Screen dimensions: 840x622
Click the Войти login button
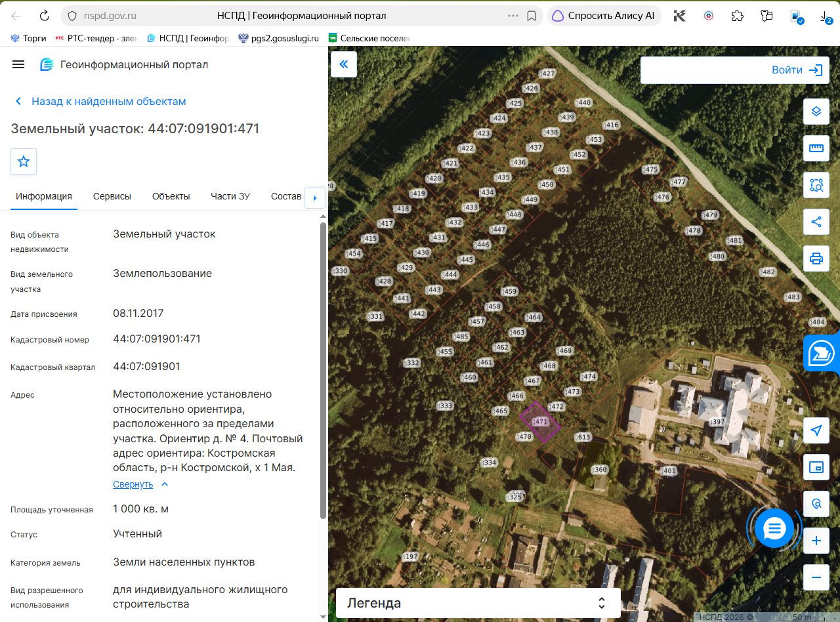tap(797, 70)
